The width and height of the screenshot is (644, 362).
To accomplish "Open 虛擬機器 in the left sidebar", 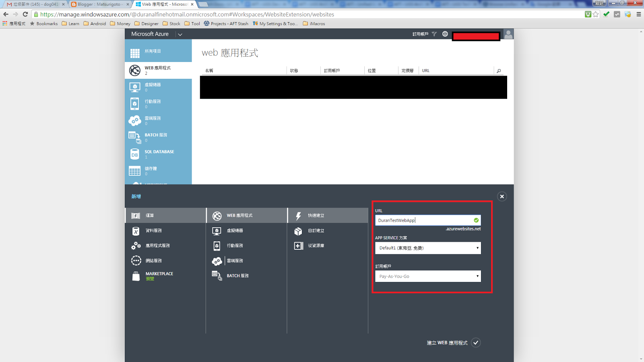I will [158, 87].
